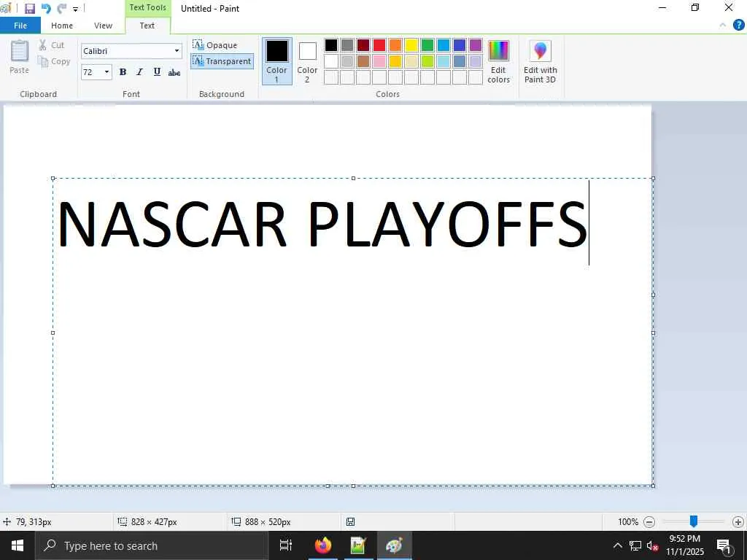Click the Cut button
This screenshot has height=560, width=747.
(52, 44)
